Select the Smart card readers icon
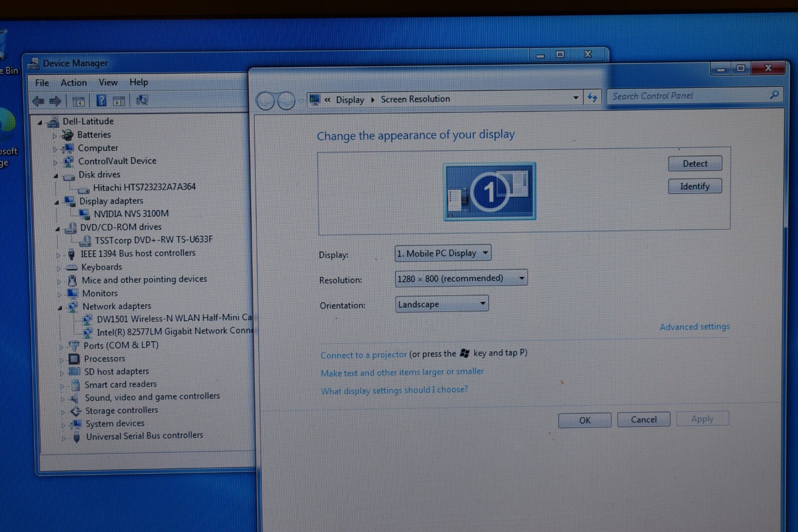The height and width of the screenshot is (532, 798). click(x=75, y=385)
